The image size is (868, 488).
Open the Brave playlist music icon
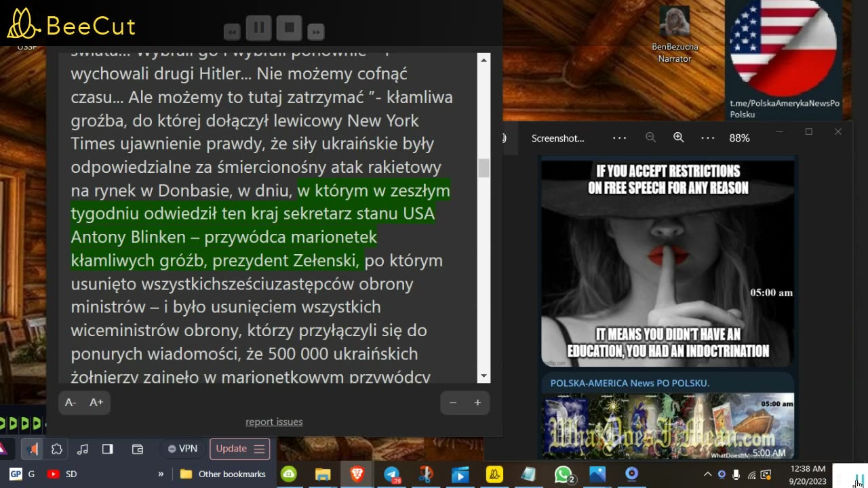(x=83, y=449)
